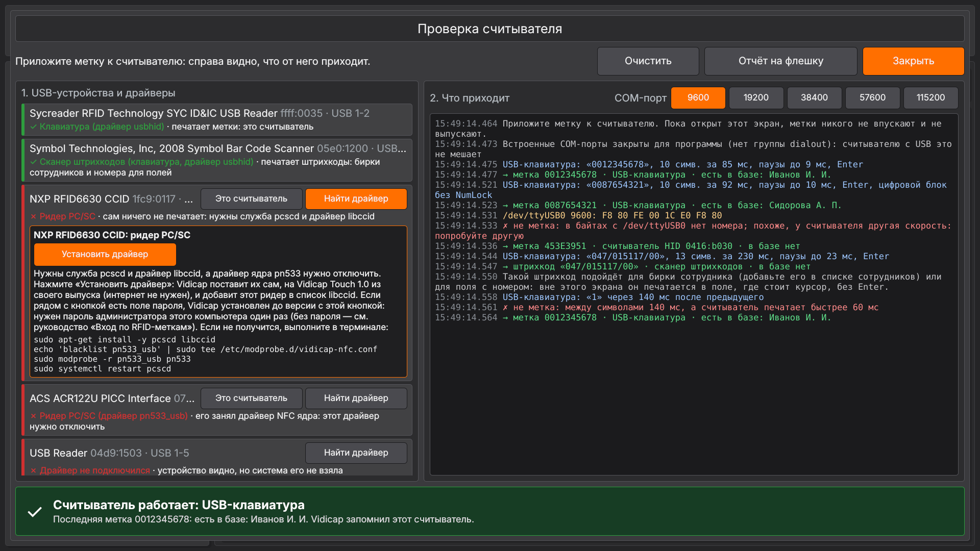The image size is (980, 551).
Task: Click the Очистить button
Action: coord(648,61)
